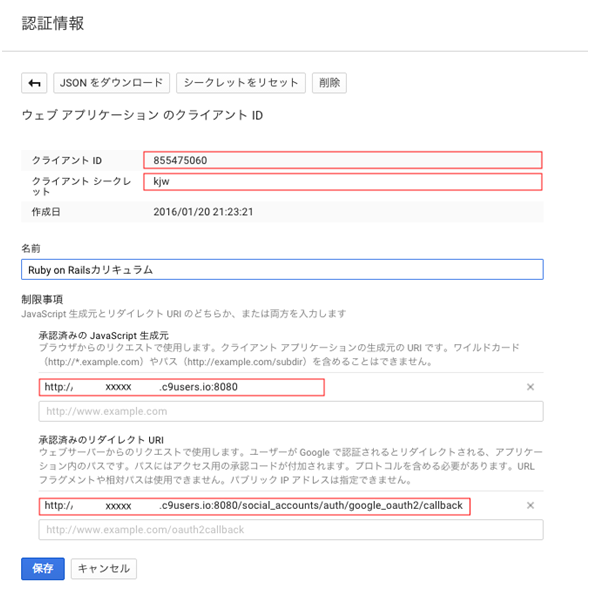Click the c9users.io:8080 JavaScript origin entry
Viewport: 590px width, 604px height.
[181, 387]
